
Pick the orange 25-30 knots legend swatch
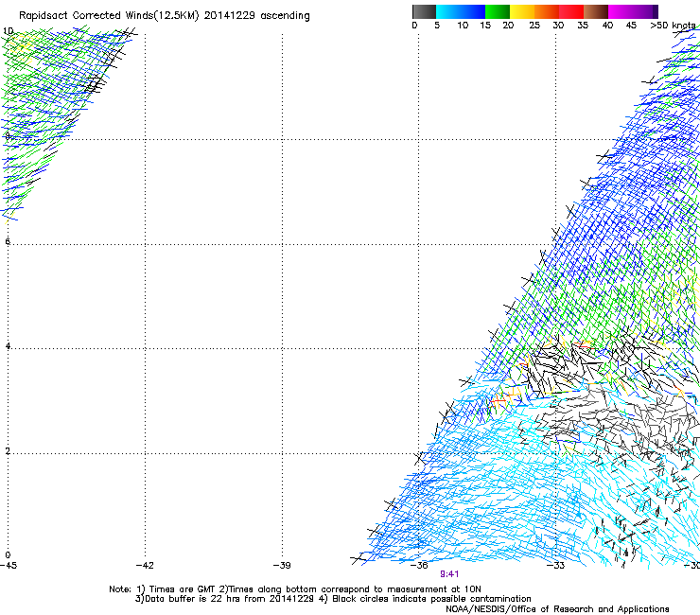547,11
